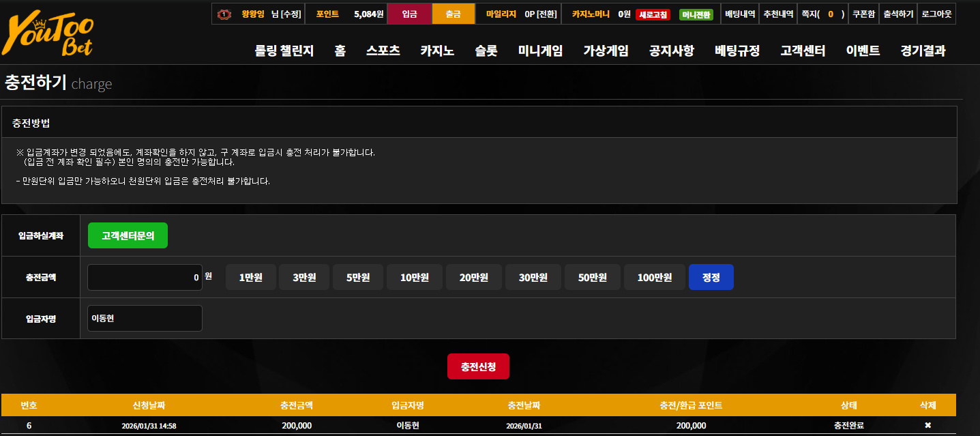Click the YouToo Bet logo
Screen dimensions: 980x436
48,35
